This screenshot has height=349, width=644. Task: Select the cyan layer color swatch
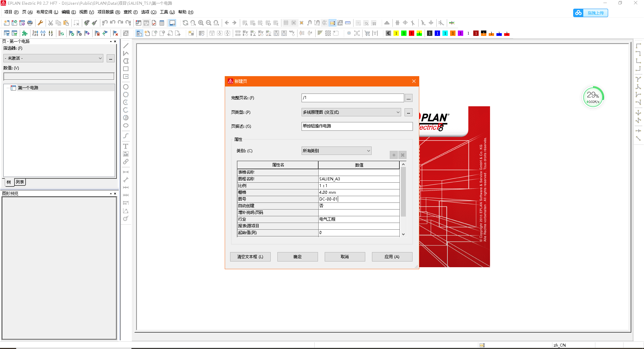[x=445, y=33]
